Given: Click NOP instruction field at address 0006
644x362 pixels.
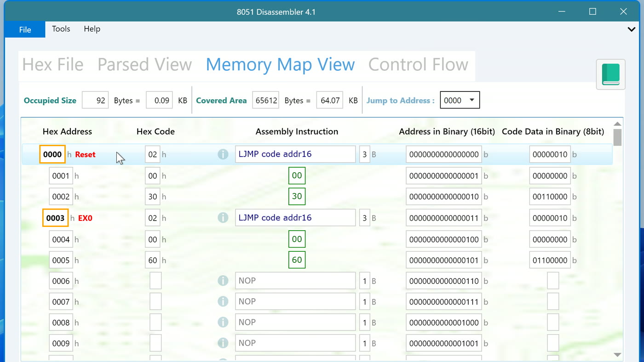Looking at the screenshot, I should coord(295,281).
